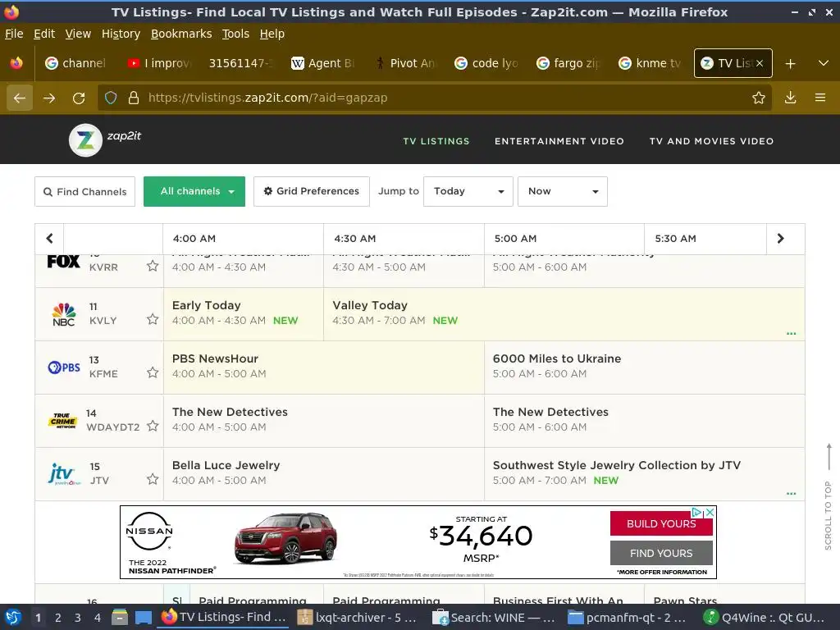The width and height of the screenshot is (840, 630).
Task: Click BUILD YOURS in Nissan ad
Action: pyautogui.click(x=662, y=523)
